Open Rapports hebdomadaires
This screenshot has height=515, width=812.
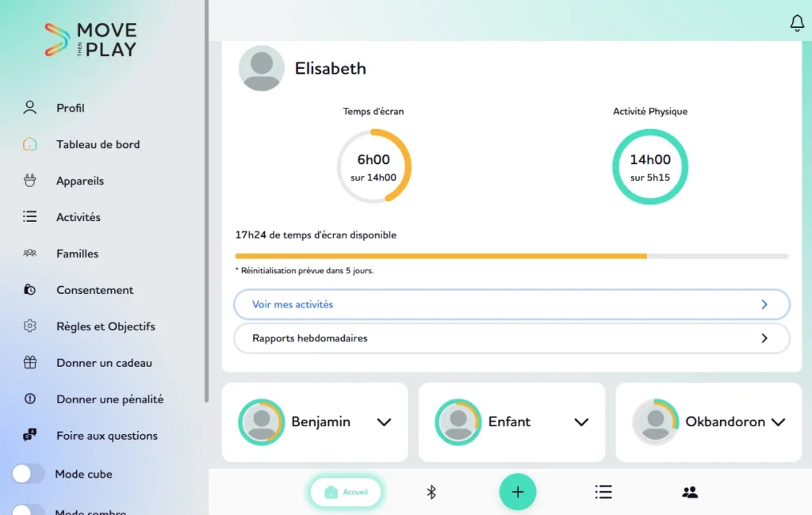coord(511,338)
